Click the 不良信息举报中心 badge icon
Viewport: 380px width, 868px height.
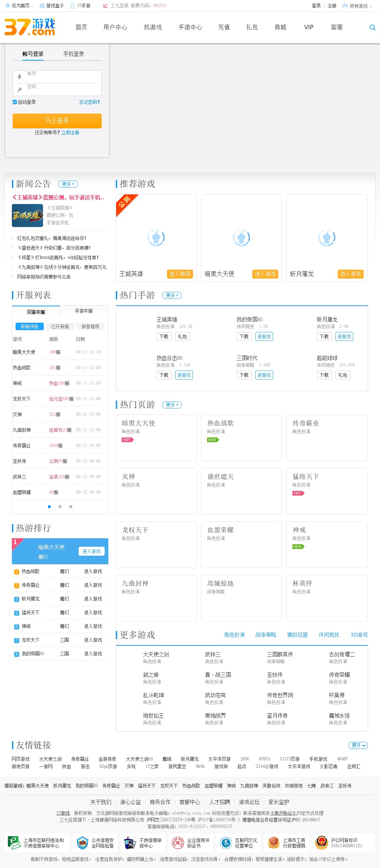130,843
